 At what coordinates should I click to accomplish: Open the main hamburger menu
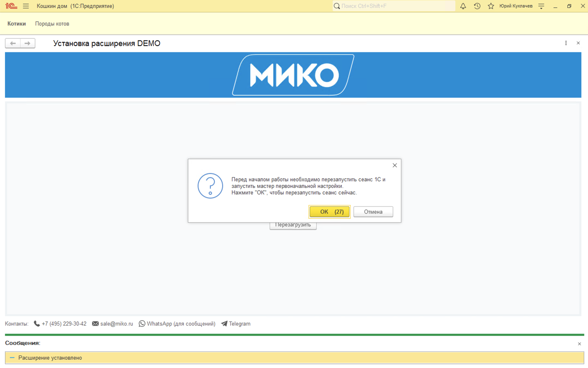[26, 6]
